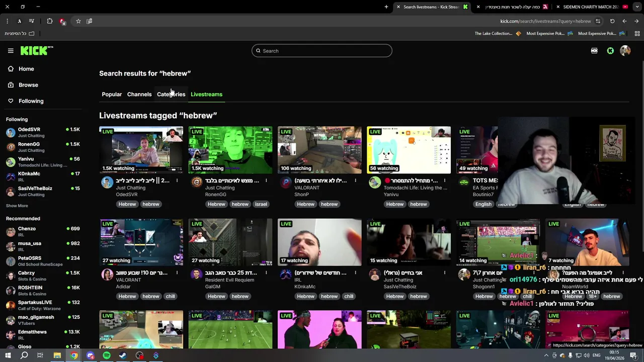644x362 pixels.
Task: Click the site settings icon beside the URL
Action: pos(598,21)
